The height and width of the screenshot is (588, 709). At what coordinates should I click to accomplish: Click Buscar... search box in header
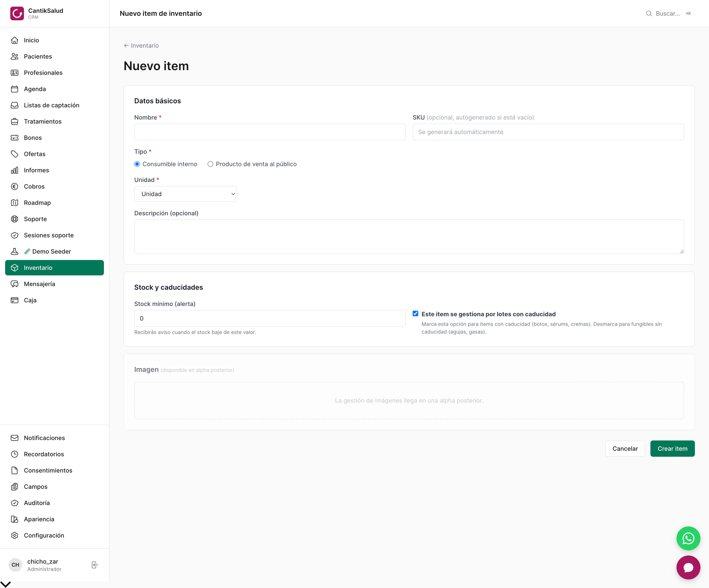tap(669, 13)
